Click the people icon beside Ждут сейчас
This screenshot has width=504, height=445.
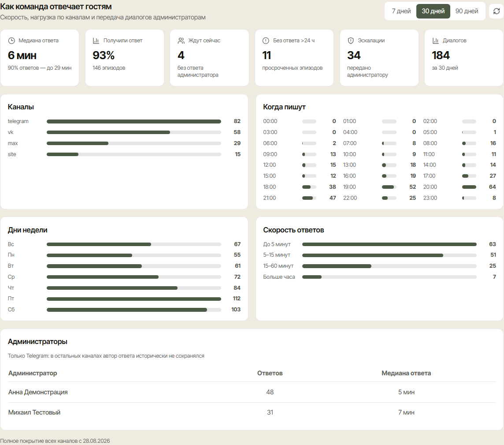(181, 41)
